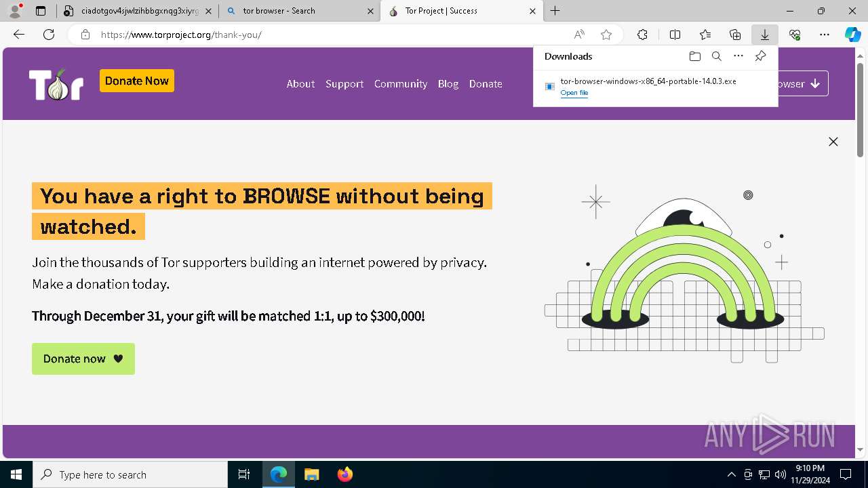The image size is (868, 488).
Task: Open the Community menu item
Action: (401, 84)
